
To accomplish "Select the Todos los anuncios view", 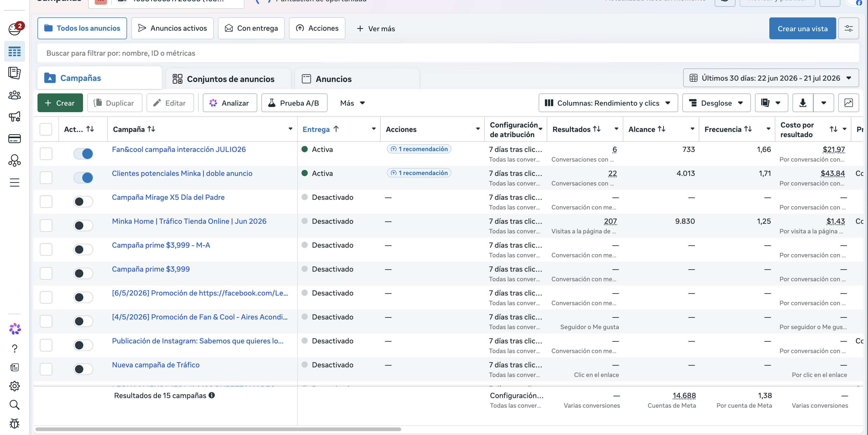I will click(x=82, y=28).
